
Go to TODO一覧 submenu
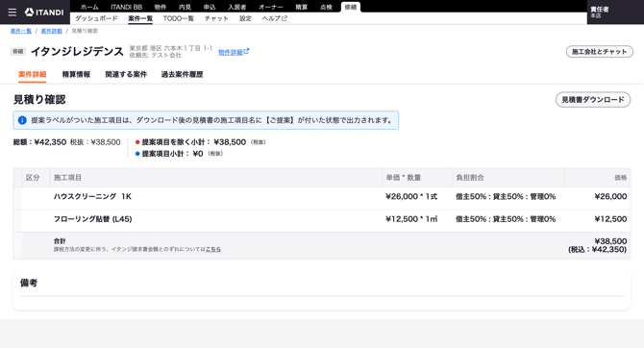tap(178, 18)
